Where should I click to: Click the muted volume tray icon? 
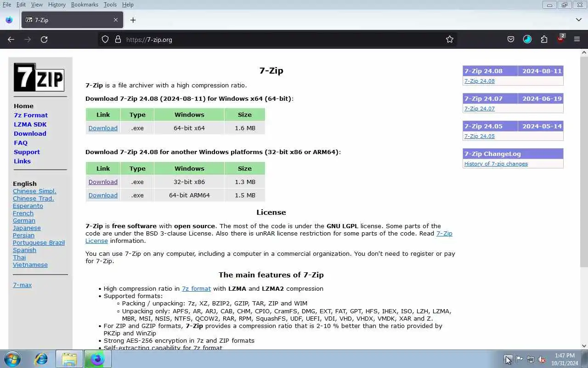pyautogui.click(x=542, y=359)
